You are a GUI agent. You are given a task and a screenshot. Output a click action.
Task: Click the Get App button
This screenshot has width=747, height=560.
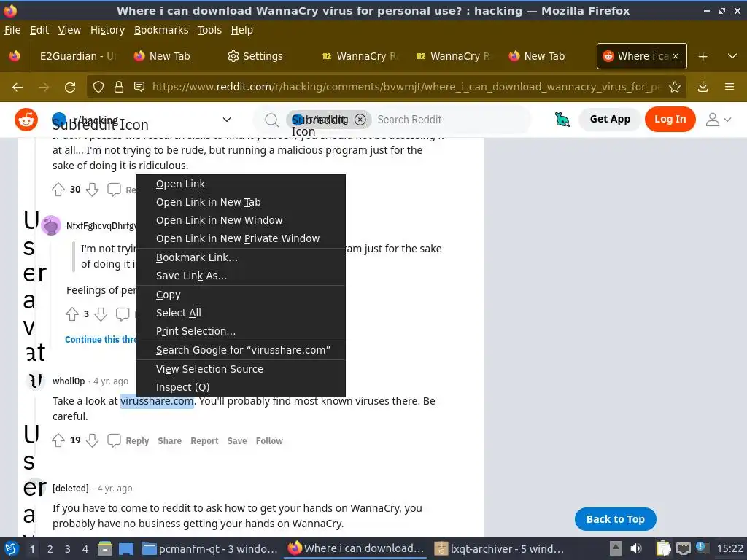point(610,119)
